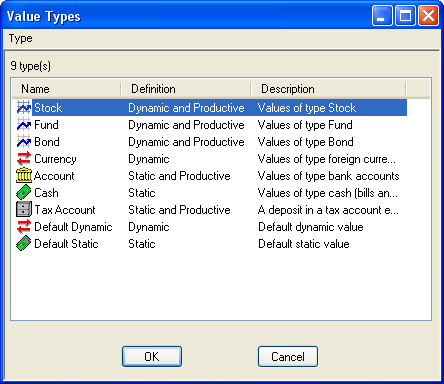
Task: Select the Bond type name
Action: (47, 142)
